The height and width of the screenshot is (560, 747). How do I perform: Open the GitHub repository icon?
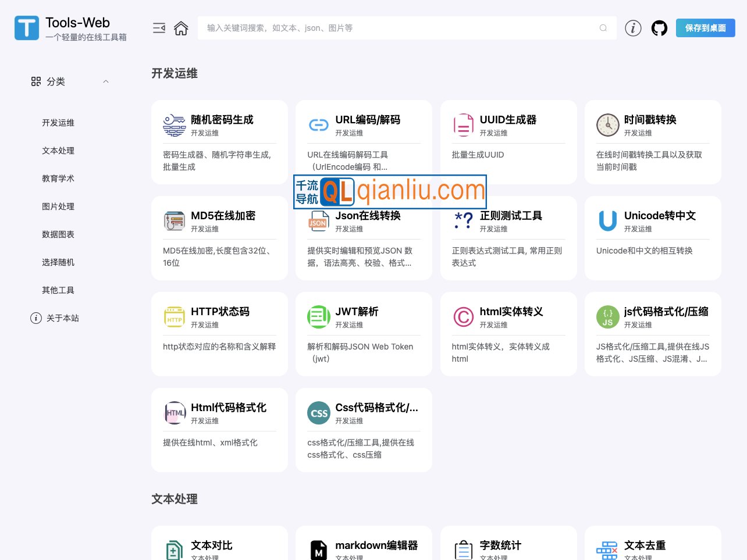(x=659, y=28)
